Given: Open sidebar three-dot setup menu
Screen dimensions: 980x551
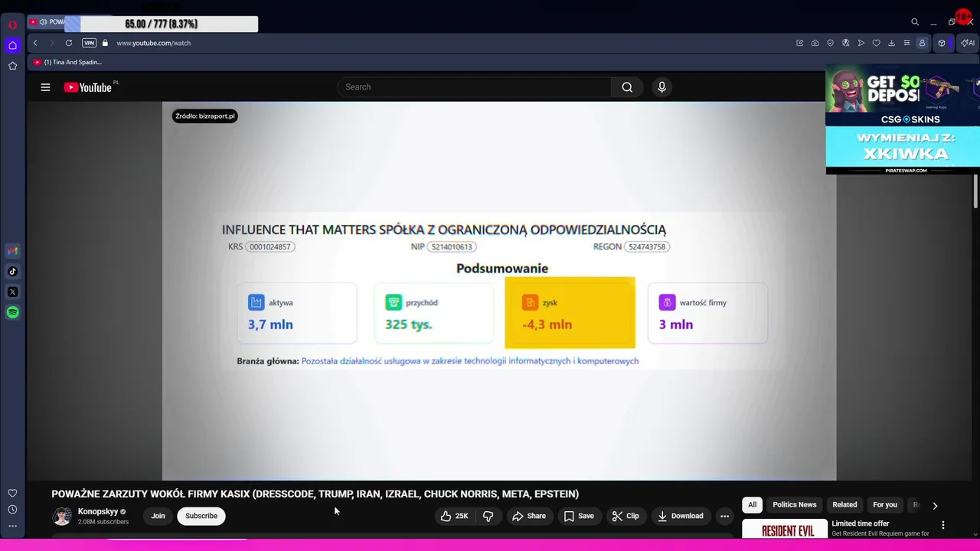Looking at the screenshot, I should [12, 526].
